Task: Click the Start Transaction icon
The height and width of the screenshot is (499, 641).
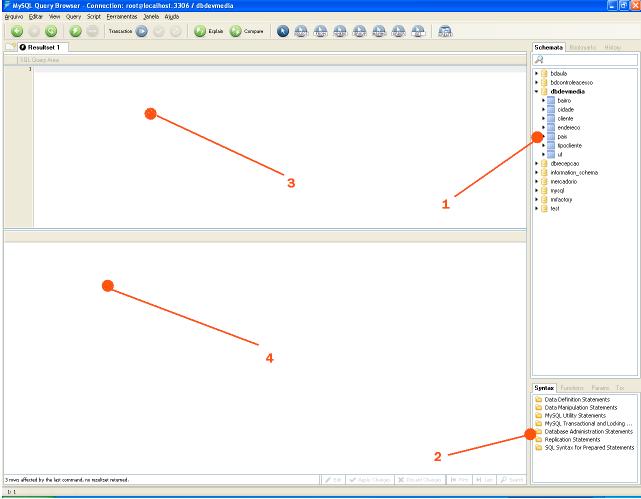Action: click(141, 32)
